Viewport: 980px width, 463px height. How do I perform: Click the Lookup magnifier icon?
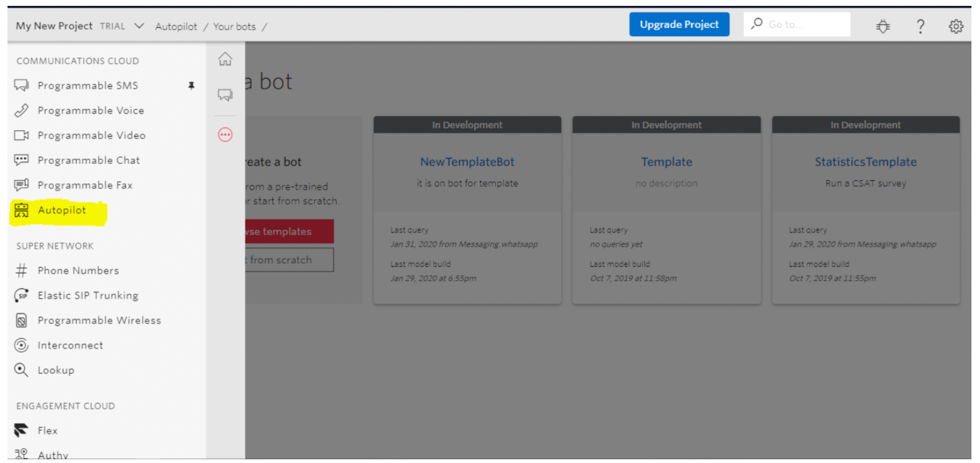(21, 370)
